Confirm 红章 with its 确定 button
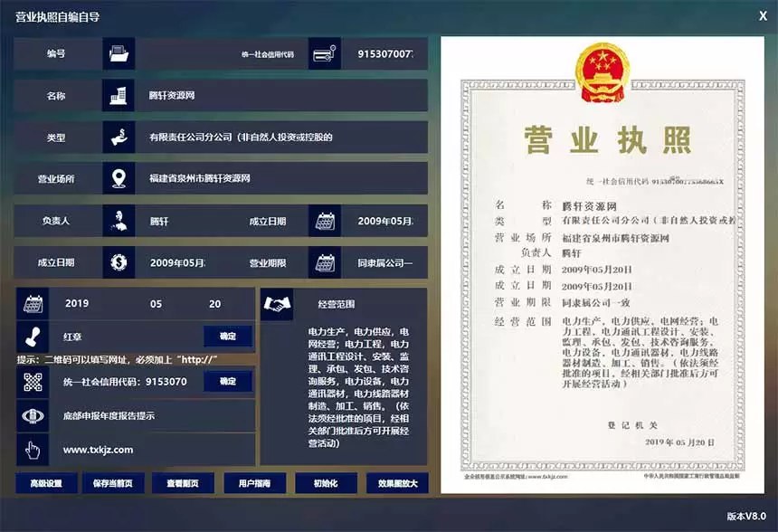Image resolution: width=778 pixels, height=532 pixels. click(228, 336)
